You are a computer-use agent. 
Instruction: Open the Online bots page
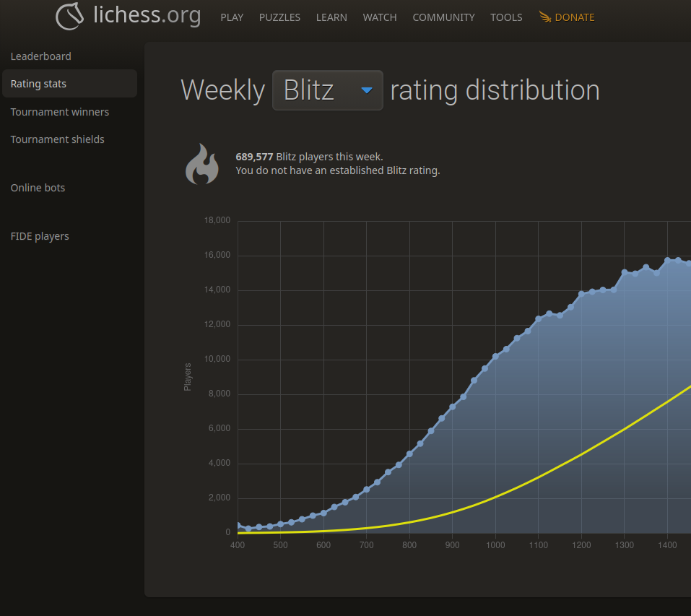pos(38,188)
